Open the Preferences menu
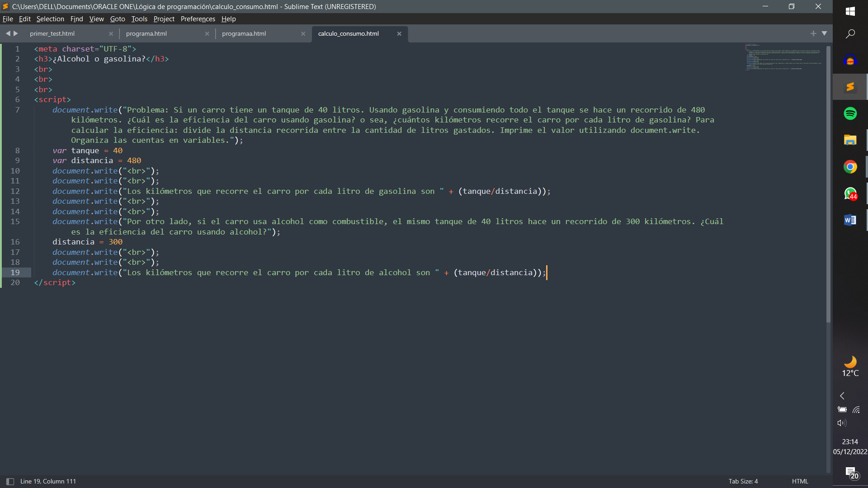This screenshot has height=488, width=868. tap(196, 19)
